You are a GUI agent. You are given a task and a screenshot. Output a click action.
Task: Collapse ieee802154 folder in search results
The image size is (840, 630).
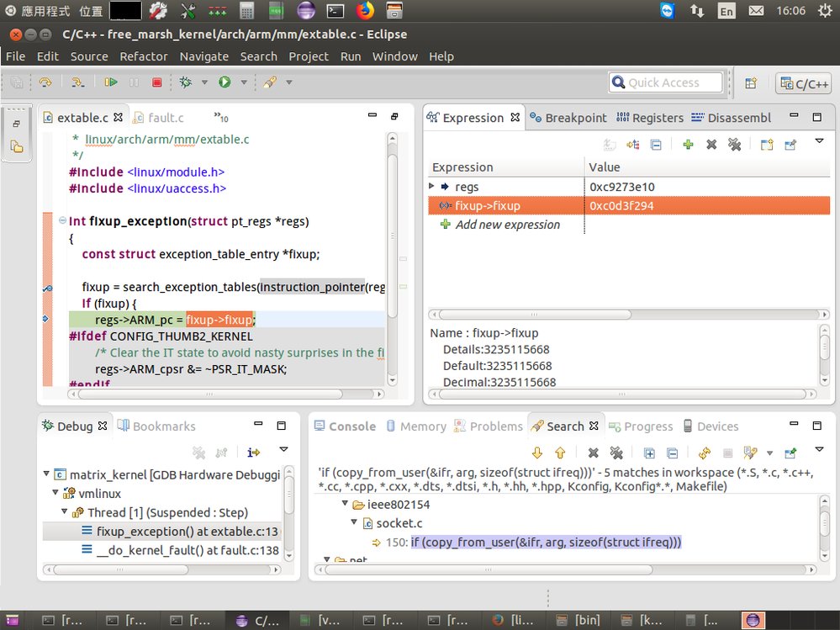(x=345, y=504)
